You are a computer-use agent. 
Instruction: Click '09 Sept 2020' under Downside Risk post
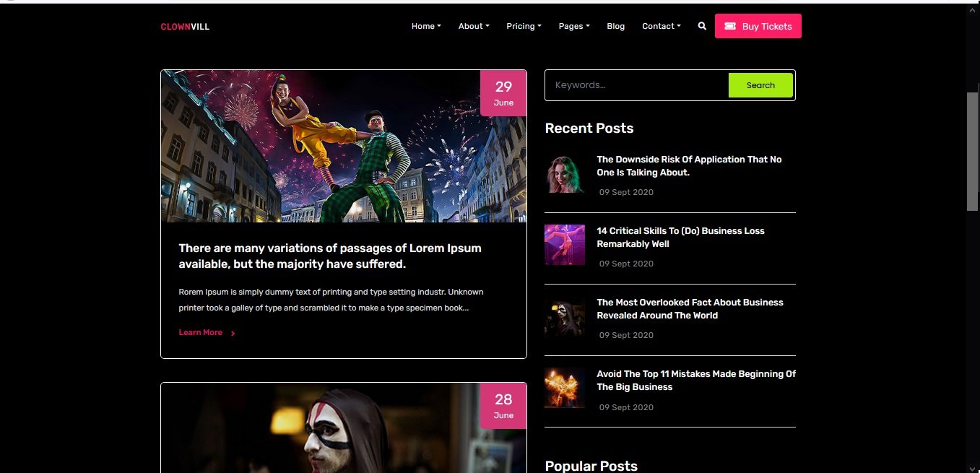pos(626,192)
